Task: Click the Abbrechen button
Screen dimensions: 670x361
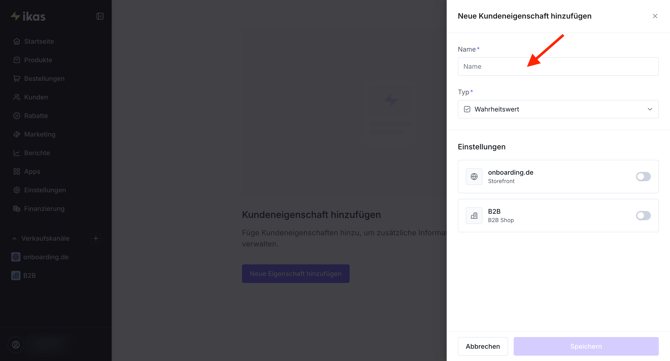Action: coord(483,346)
